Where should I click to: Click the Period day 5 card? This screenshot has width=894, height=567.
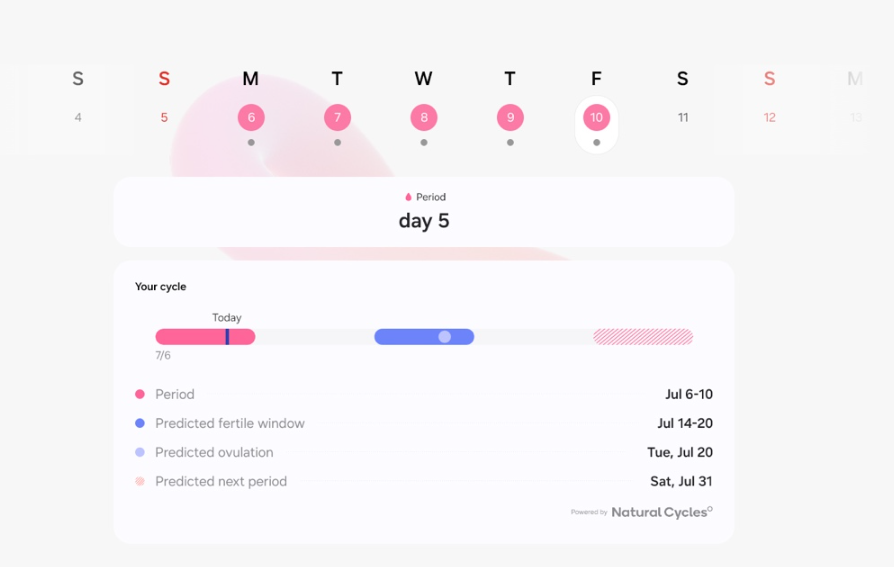[424, 212]
